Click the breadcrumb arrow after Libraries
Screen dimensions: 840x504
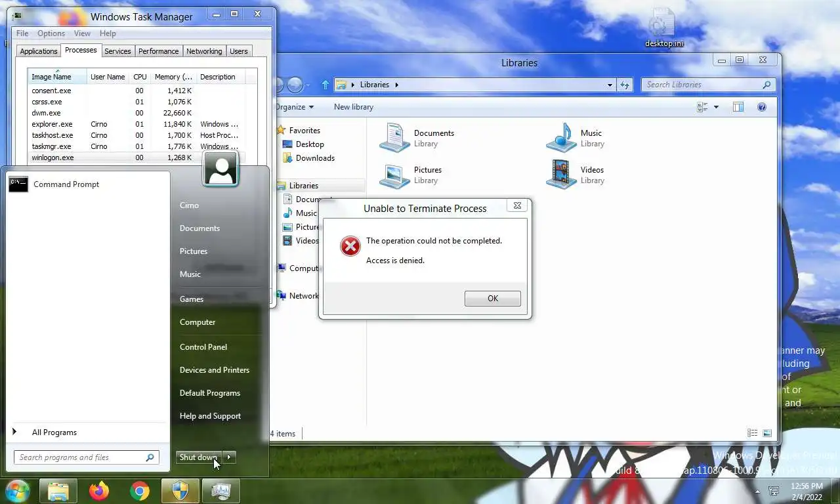pos(396,85)
